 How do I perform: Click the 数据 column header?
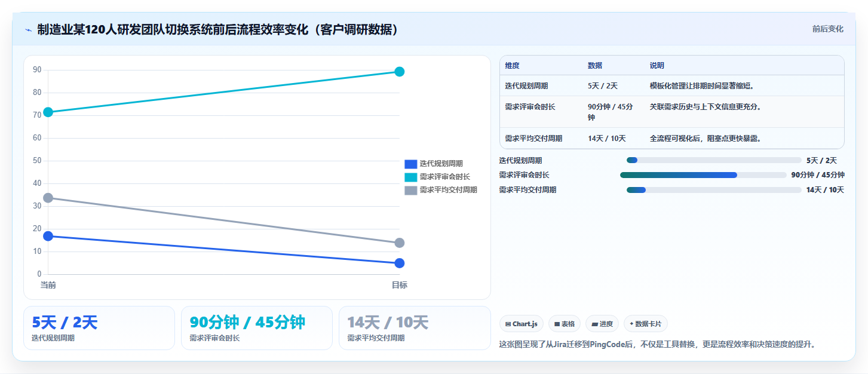pos(614,65)
